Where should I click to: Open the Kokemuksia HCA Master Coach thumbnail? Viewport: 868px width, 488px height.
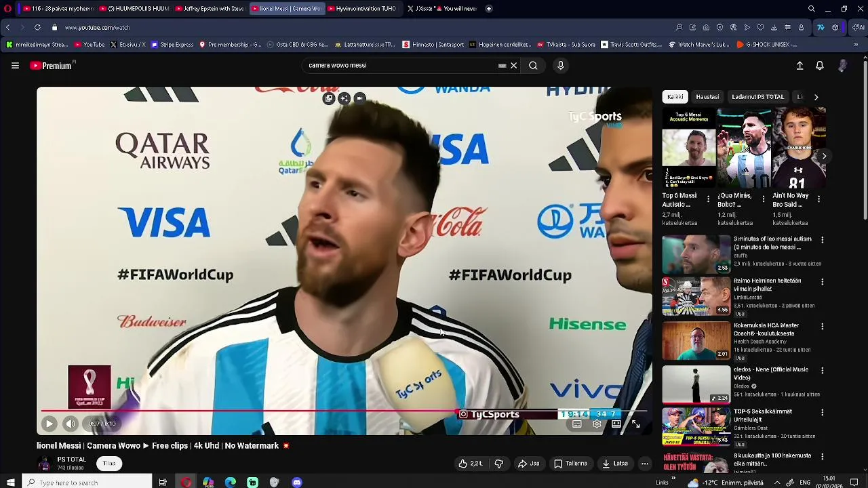[696, 340]
